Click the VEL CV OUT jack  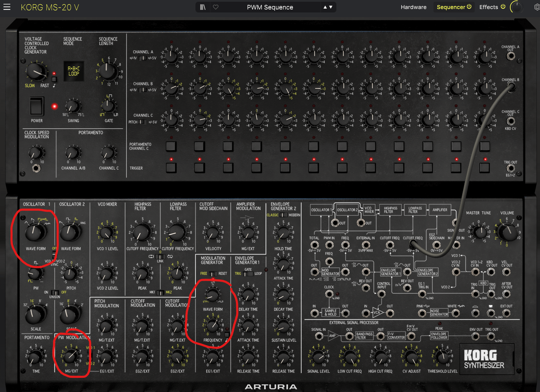[507, 273]
